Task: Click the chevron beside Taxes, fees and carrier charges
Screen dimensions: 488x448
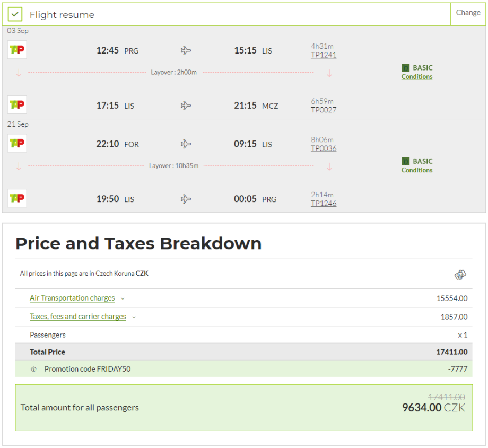Action: click(x=134, y=317)
